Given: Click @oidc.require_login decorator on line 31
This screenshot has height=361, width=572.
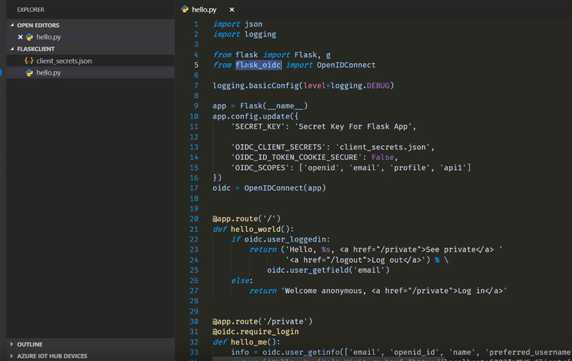Looking at the screenshot, I should coord(256,332).
